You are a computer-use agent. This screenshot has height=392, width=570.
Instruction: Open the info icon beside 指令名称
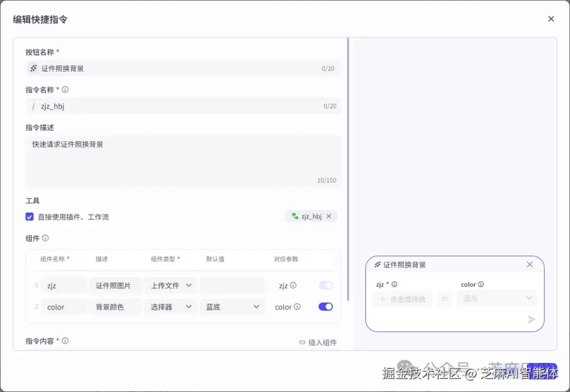(x=65, y=90)
